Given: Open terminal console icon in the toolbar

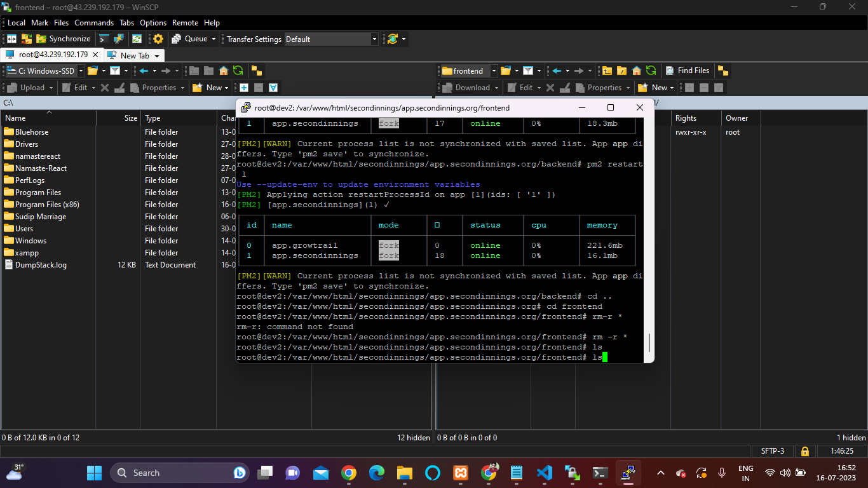Looking at the screenshot, I should pos(104,39).
